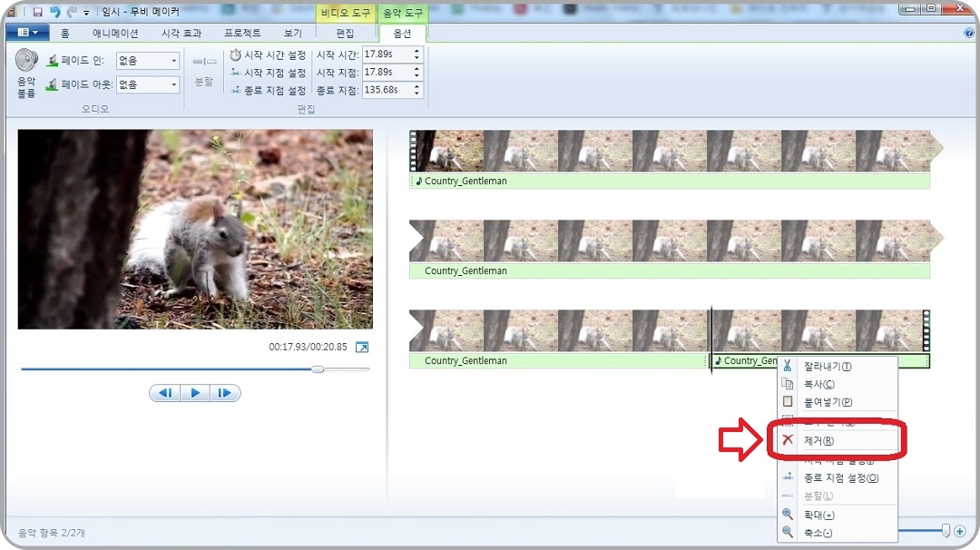980x550 pixels.
Task: Increase 시작 지점 with the up arrow
Action: (x=416, y=69)
